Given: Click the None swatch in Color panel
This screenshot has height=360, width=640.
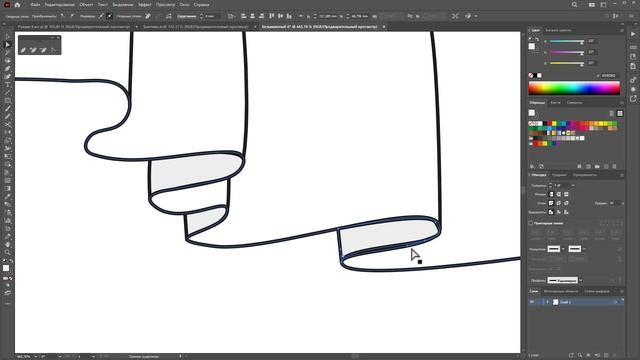Looking at the screenshot, I should (x=531, y=76).
